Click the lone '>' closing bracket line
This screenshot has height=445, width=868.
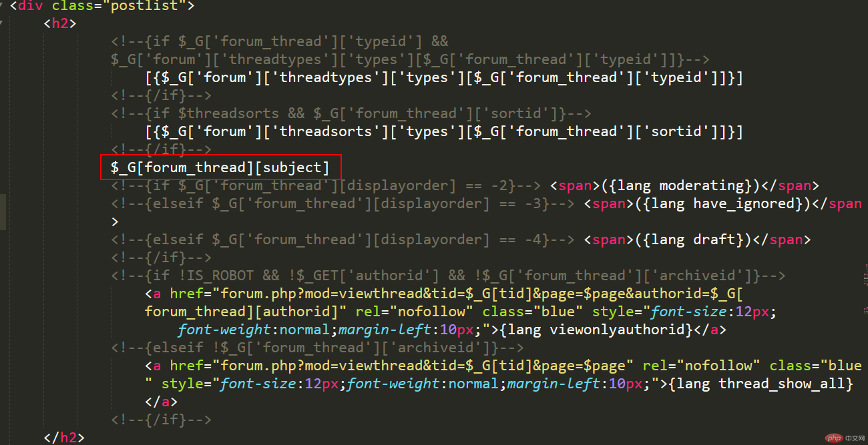click(x=115, y=221)
